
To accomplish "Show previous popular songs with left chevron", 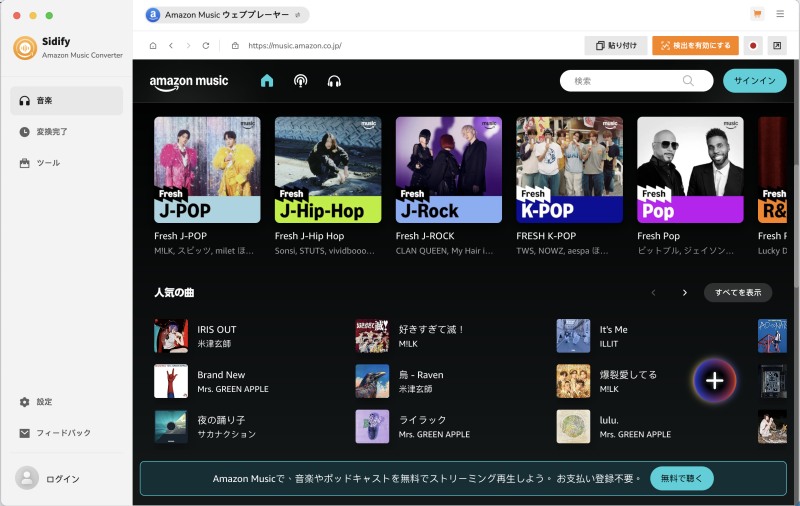I will (x=654, y=292).
